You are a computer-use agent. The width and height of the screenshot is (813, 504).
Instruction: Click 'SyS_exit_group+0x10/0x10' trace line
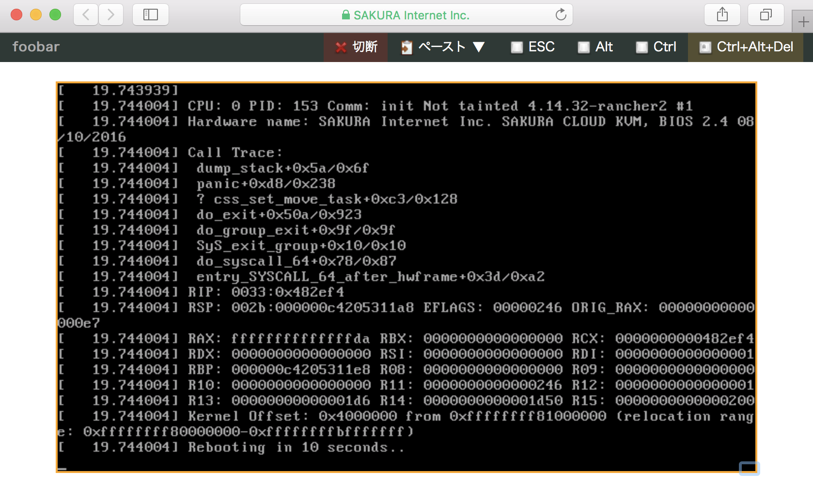pyautogui.click(x=232, y=246)
